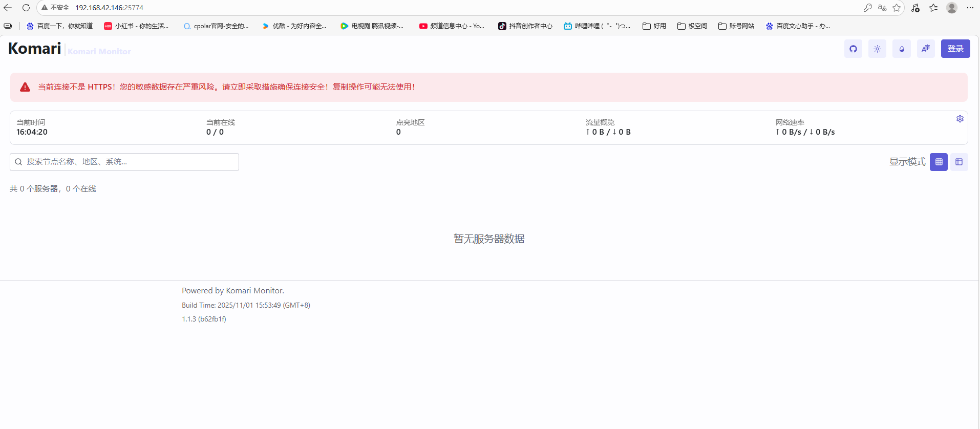Screen dimensions: 980x429
Task: Open the 好用 bookmarks folder
Action: click(654, 26)
